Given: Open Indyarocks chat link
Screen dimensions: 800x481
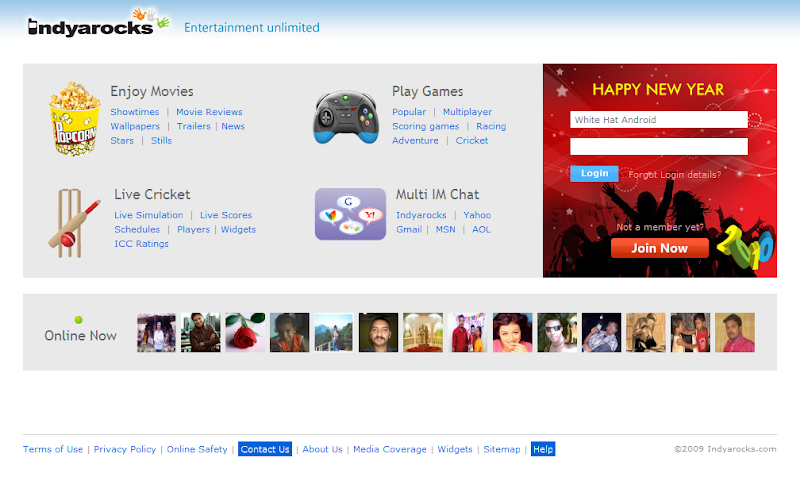Looking at the screenshot, I should coord(421,215).
